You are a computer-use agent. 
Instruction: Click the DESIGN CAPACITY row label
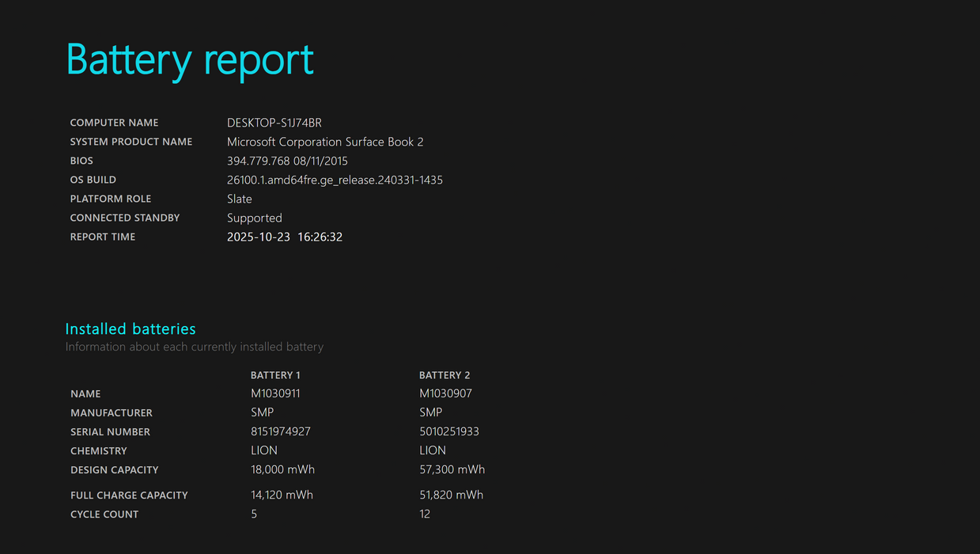115,469
